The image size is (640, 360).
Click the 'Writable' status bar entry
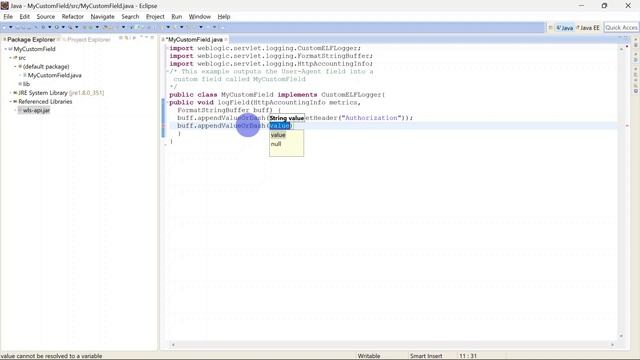click(x=369, y=356)
